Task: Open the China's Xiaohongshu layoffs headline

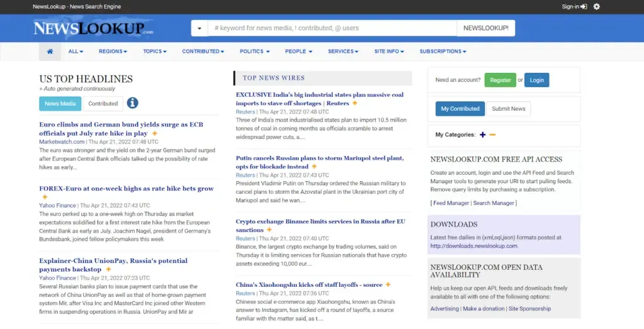Action: pyautogui.click(x=309, y=284)
